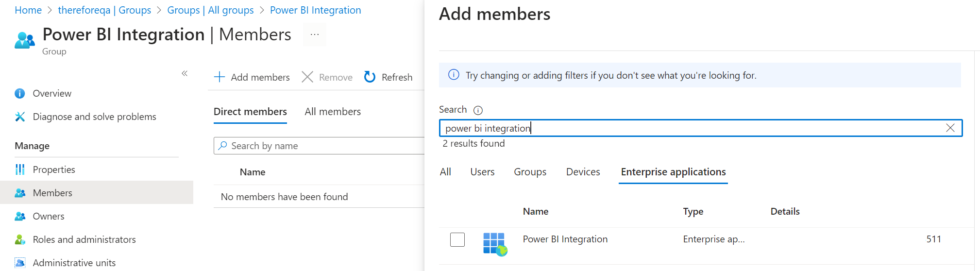Click the info icon next to Search label
Viewport: 980px width, 271px height.
(478, 110)
